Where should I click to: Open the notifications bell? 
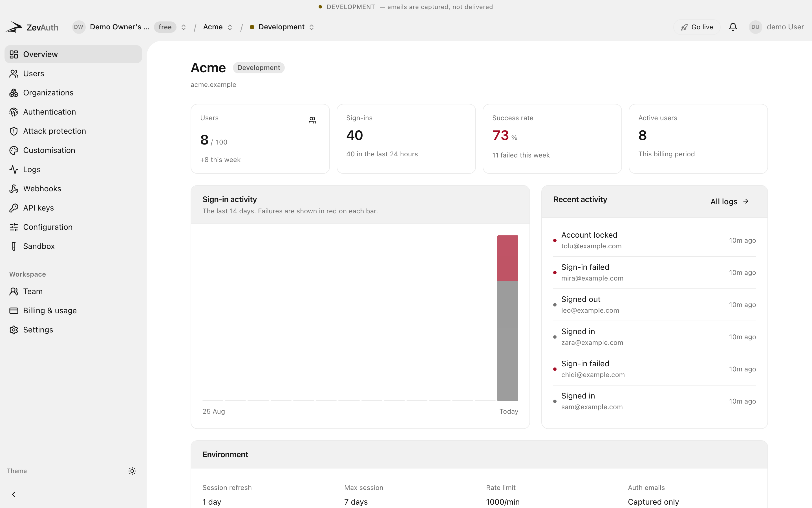[733, 27]
